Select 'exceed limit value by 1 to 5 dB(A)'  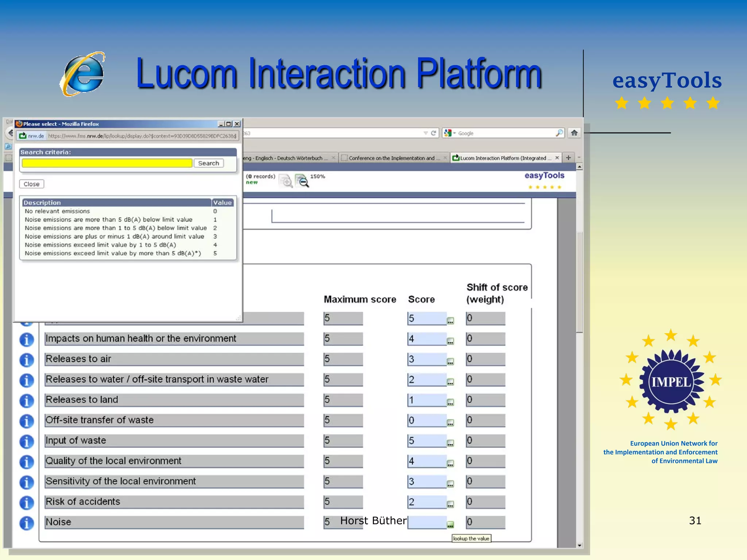pyautogui.click(x=128, y=245)
